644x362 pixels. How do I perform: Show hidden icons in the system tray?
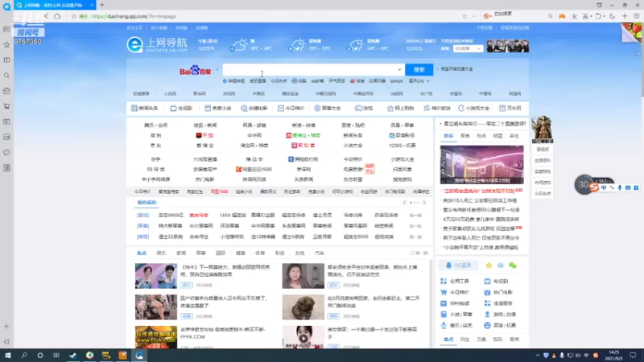[538, 356]
